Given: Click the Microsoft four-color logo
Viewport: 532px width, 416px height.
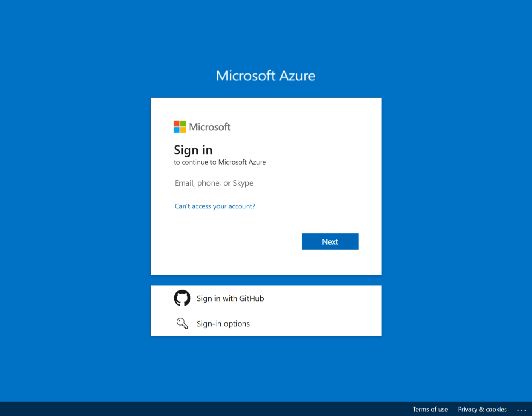Looking at the screenshot, I should click(180, 127).
